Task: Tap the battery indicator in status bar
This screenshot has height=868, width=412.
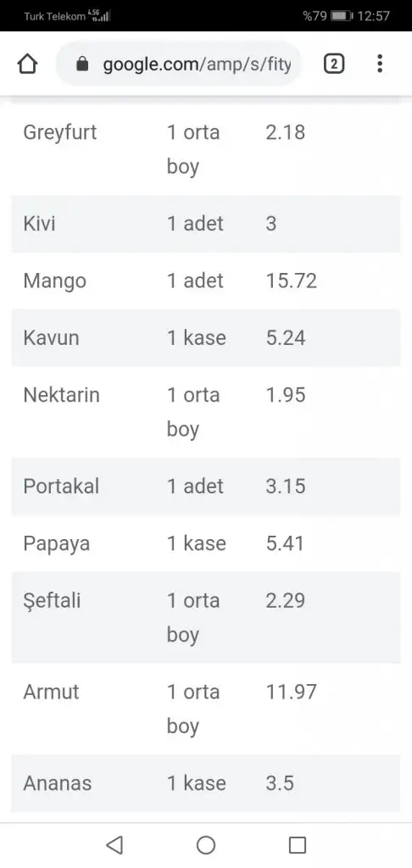Action: [342, 16]
